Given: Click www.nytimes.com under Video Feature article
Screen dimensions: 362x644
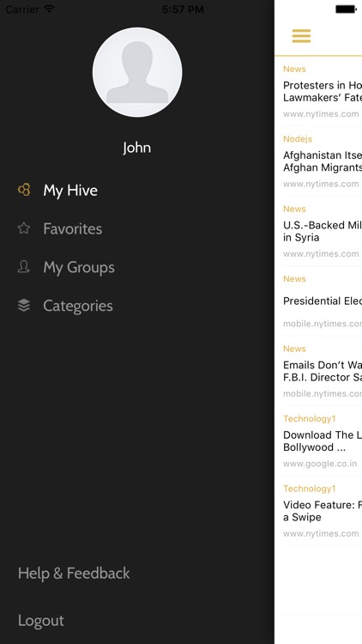Looking at the screenshot, I should [321, 533].
